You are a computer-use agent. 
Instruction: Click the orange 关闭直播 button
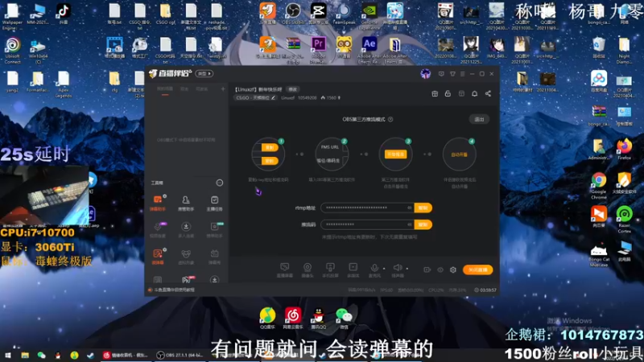pos(477,269)
